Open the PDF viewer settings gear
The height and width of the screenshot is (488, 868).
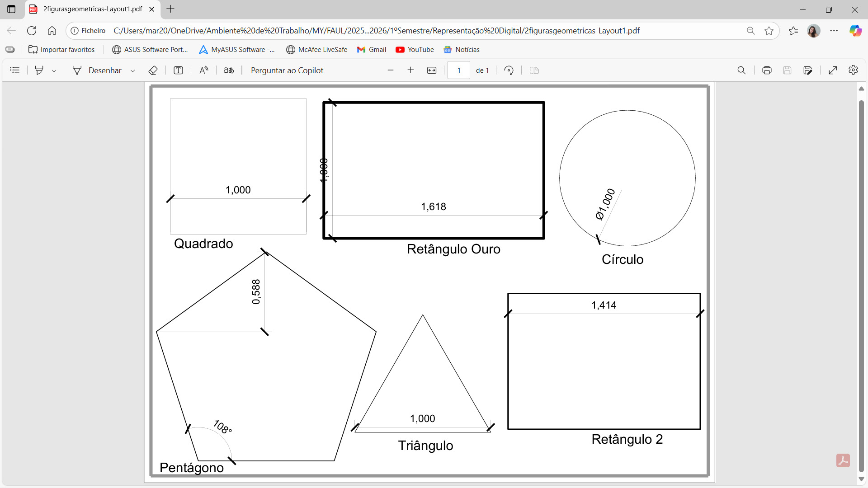pyautogui.click(x=853, y=70)
